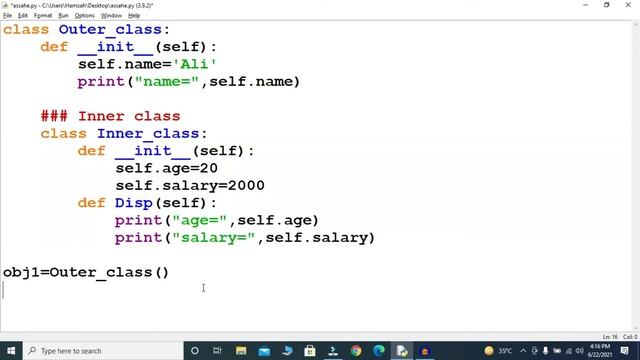
Task: Click the print "salary=" line
Action: click(x=245, y=238)
